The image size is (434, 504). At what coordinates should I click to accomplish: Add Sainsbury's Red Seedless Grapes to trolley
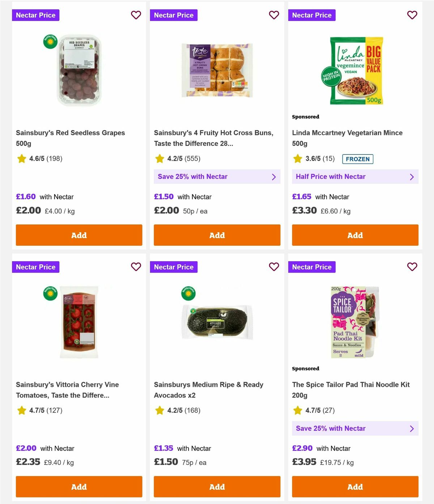click(79, 235)
